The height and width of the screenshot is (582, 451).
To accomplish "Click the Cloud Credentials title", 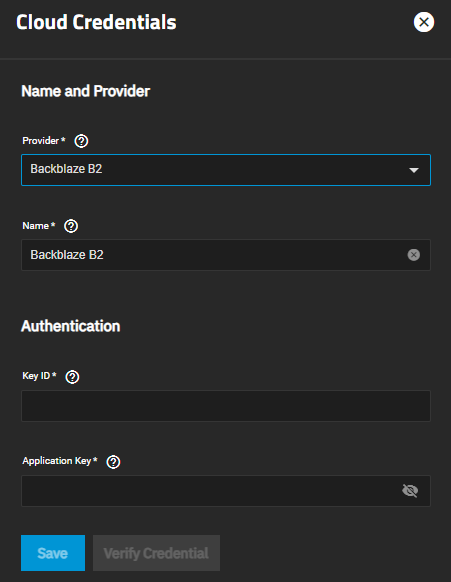I will [96, 22].
